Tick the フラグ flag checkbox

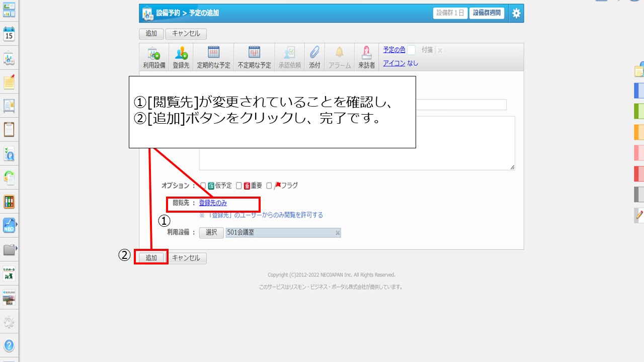[x=269, y=186]
